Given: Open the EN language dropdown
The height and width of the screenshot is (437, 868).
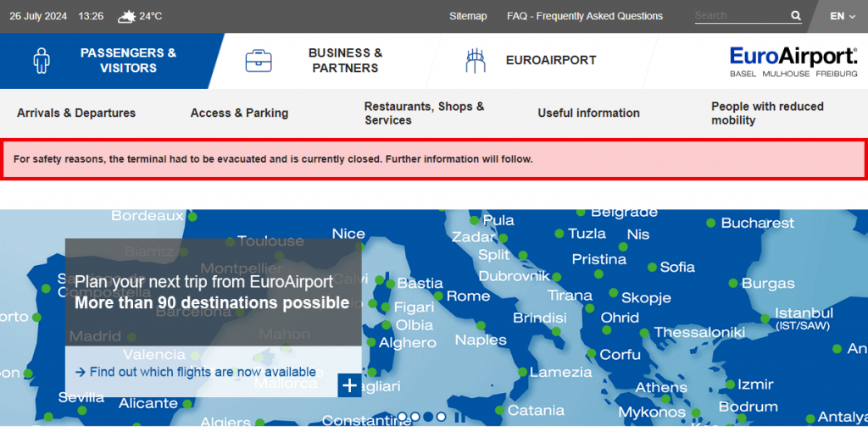Looking at the screenshot, I should click(842, 16).
